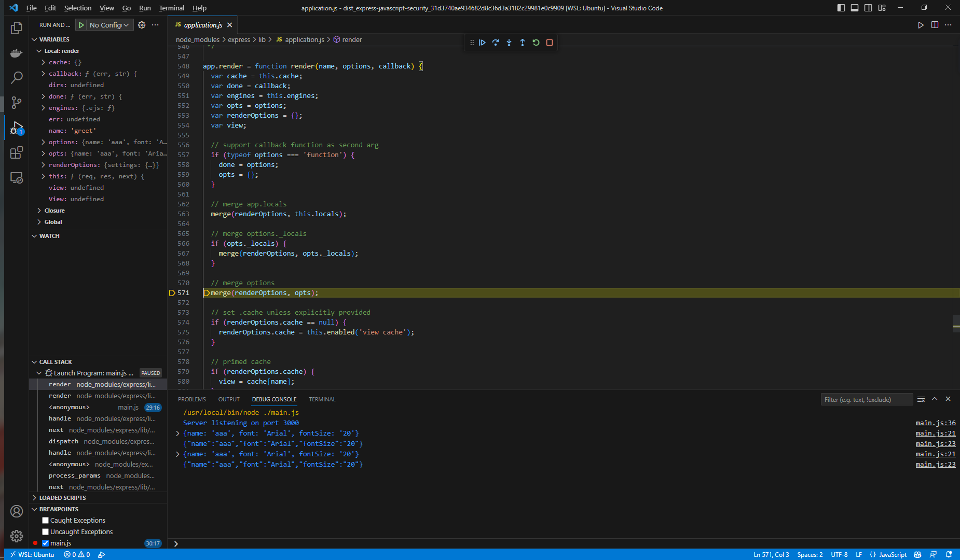Stop the debug session

pos(550,43)
